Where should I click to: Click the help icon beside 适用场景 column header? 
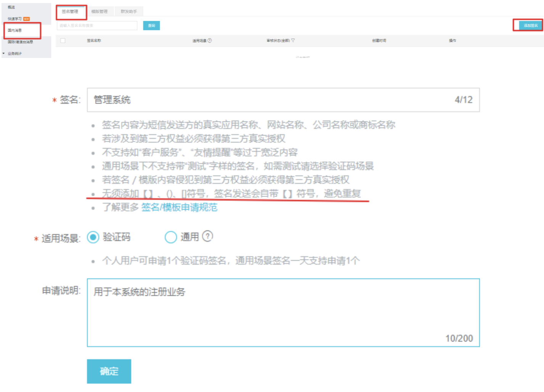(x=210, y=40)
